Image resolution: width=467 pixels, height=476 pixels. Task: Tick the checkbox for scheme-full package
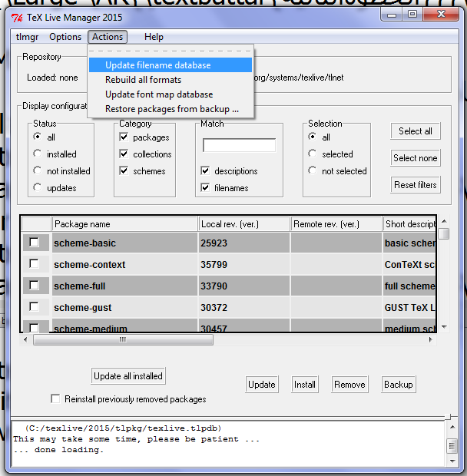(x=33, y=286)
